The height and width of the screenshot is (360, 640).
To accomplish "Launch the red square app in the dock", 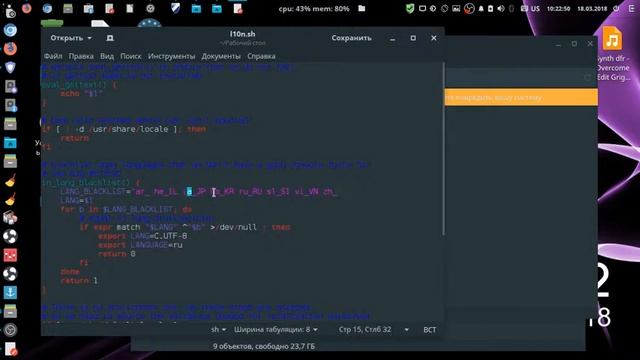I will coord(10,255).
